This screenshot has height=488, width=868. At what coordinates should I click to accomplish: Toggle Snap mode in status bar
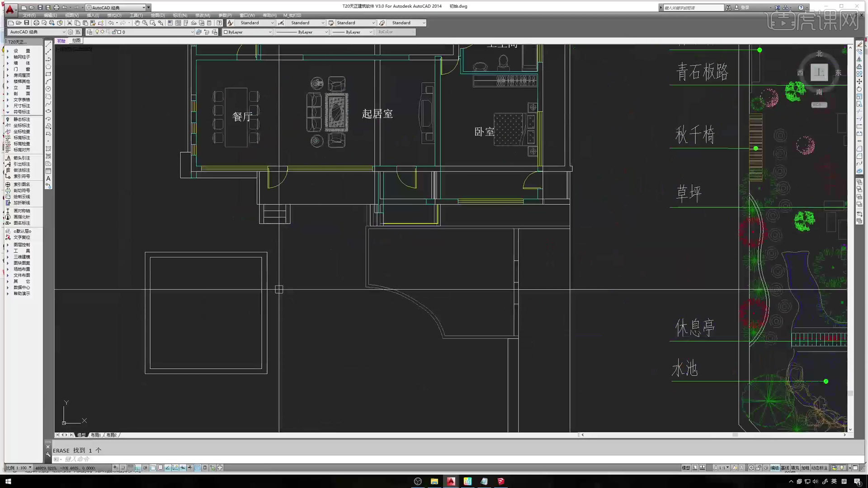[x=123, y=468]
